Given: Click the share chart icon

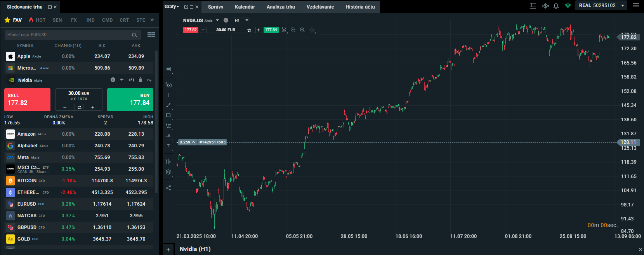Looking at the screenshot, I should tap(168, 188).
